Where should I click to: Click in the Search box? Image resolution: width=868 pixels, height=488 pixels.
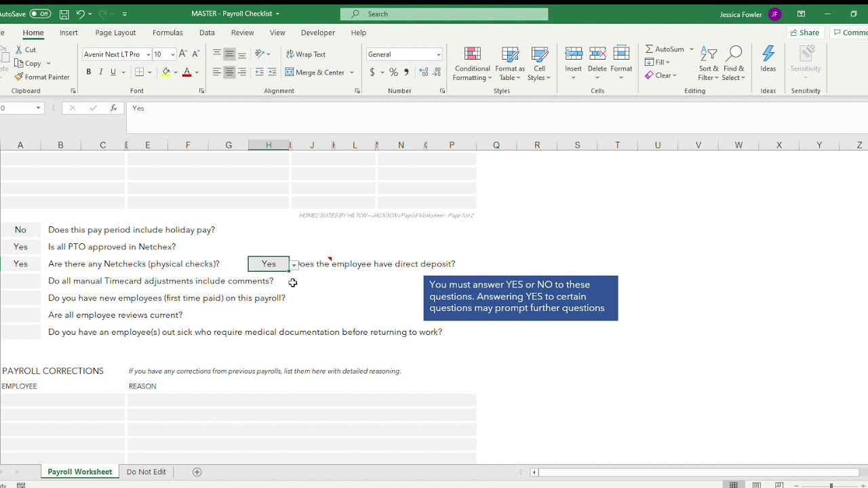(444, 14)
